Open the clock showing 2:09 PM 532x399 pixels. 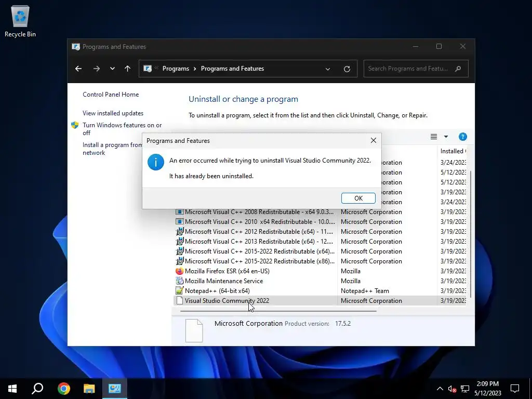click(487, 389)
